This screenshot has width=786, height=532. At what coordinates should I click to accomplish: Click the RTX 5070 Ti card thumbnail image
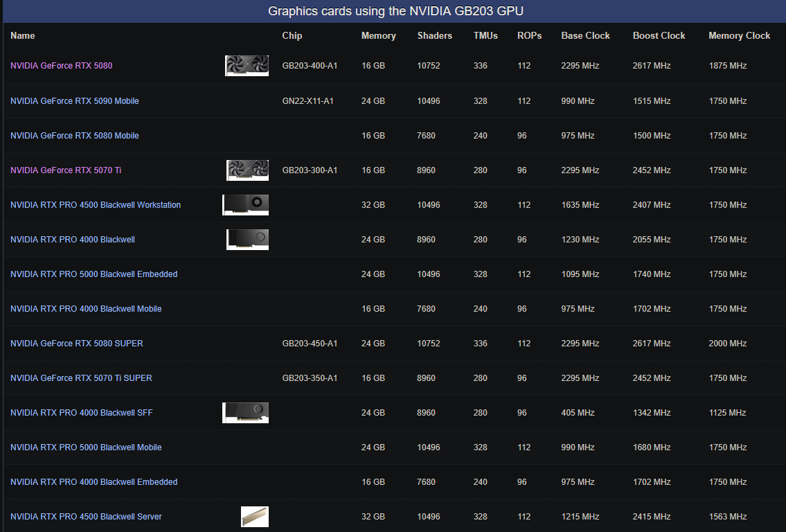(248, 170)
